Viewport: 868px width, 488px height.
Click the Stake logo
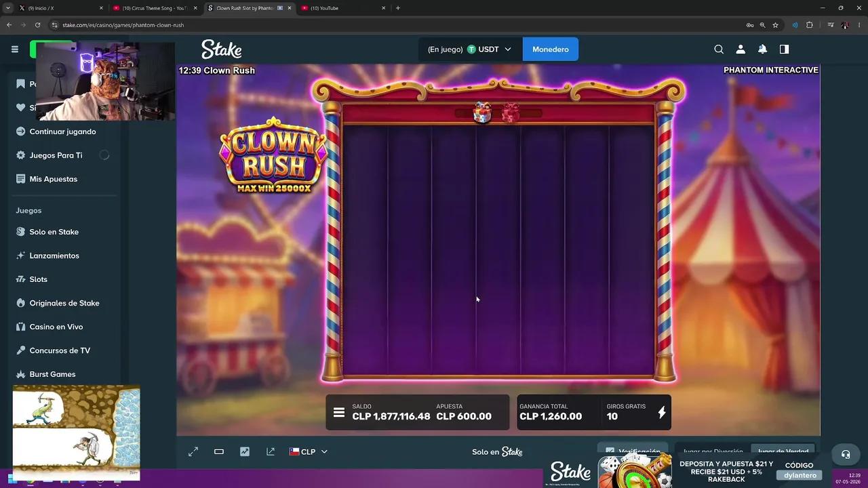pyautogui.click(x=221, y=49)
